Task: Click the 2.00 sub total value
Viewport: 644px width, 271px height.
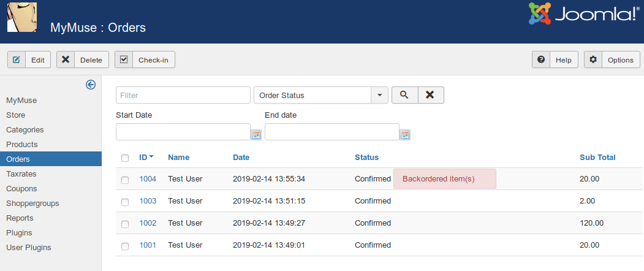Action: click(x=588, y=201)
